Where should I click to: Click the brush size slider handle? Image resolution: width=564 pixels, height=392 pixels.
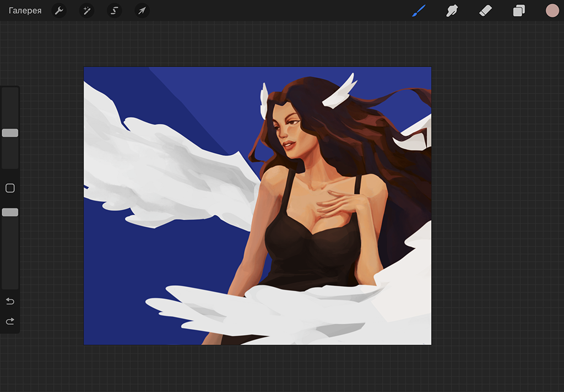click(x=10, y=133)
